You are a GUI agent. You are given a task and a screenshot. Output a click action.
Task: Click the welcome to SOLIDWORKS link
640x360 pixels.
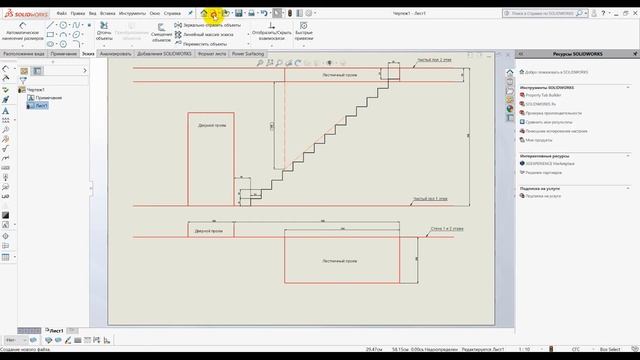556,72
